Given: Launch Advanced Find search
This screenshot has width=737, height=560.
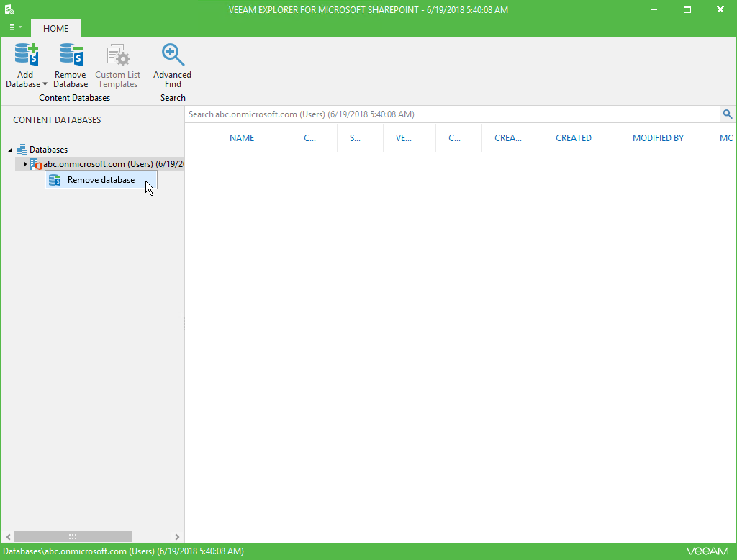Looking at the screenshot, I should 173,66.
